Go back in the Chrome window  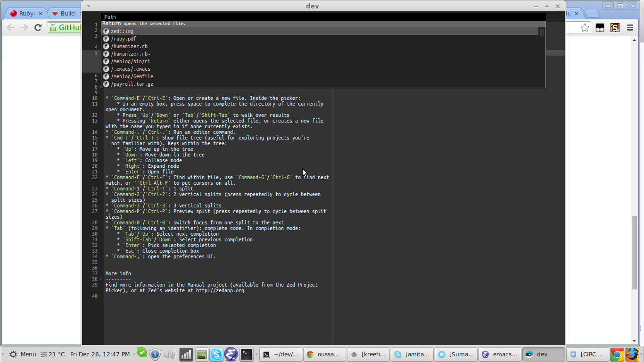(10, 28)
